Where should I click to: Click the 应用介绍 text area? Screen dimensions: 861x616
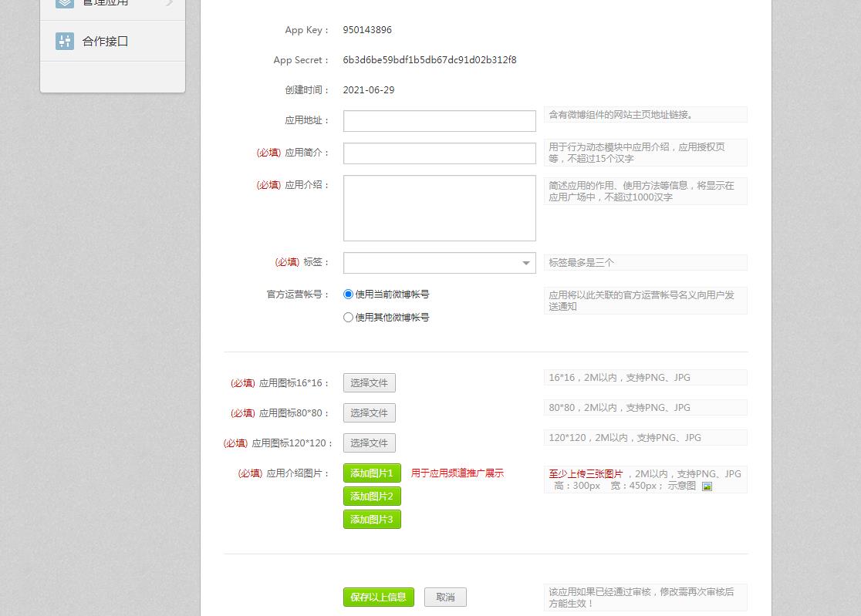coord(439,207)
